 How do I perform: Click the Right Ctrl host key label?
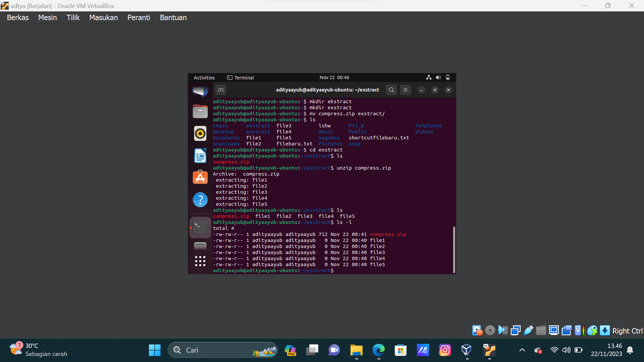pyautogui.click(x=627, y=331)
